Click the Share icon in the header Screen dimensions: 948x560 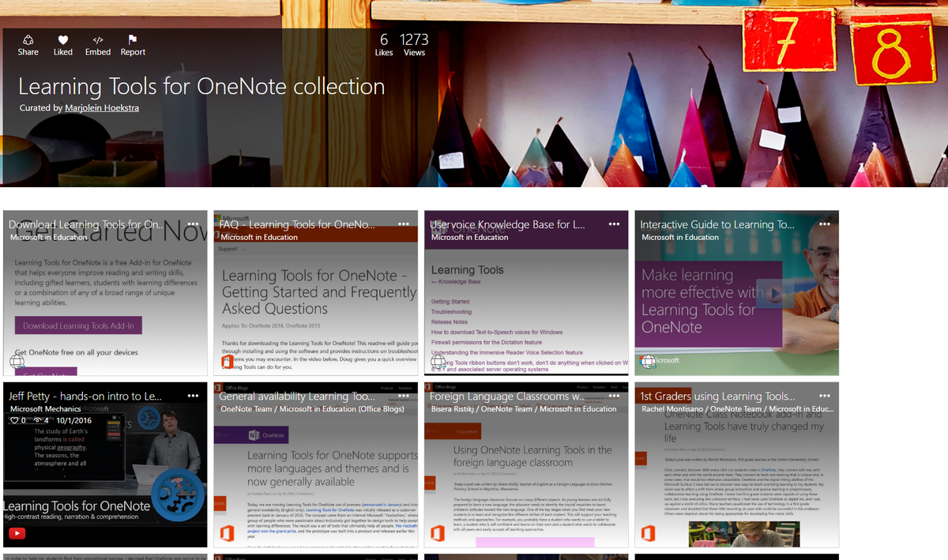28,40
